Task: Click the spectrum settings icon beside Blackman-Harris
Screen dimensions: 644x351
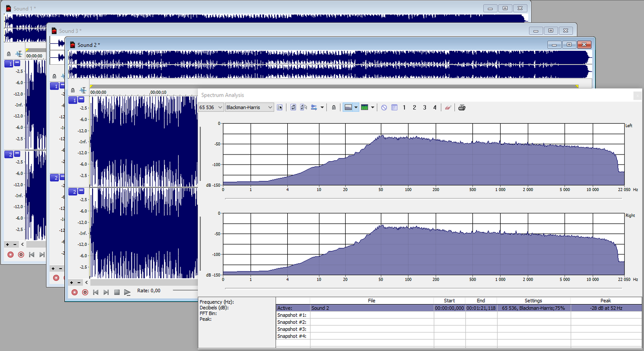Action: point(280,108)
